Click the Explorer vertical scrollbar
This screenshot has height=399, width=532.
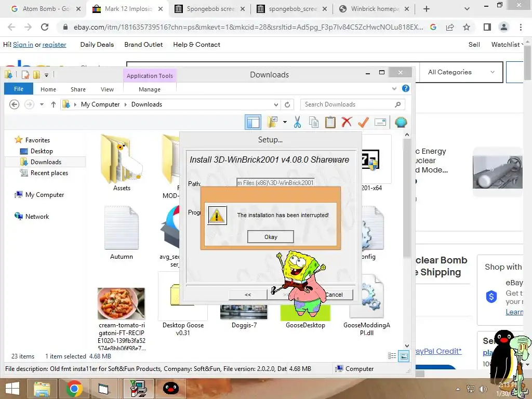tap(407, 197)
